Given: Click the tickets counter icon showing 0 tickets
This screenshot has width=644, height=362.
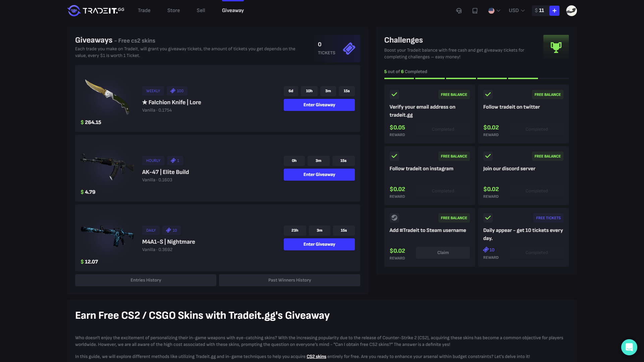Looking at the screenshot, I should [x=348, y=48].
